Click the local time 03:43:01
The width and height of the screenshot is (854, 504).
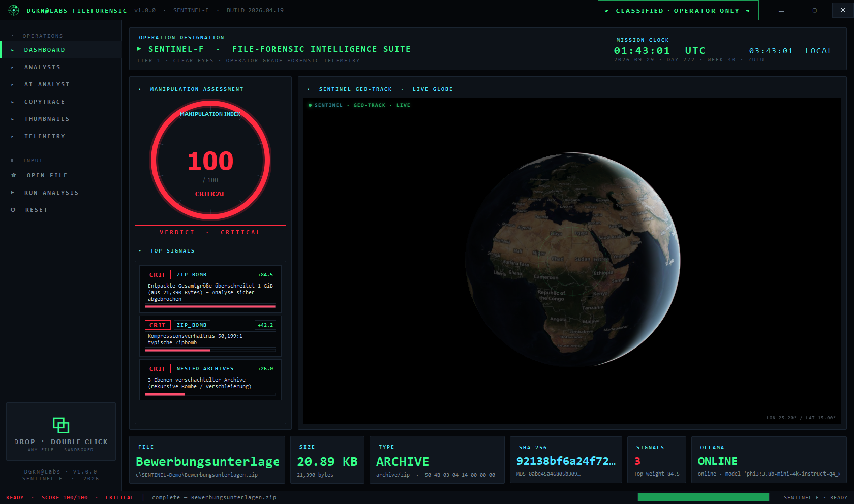771,51
